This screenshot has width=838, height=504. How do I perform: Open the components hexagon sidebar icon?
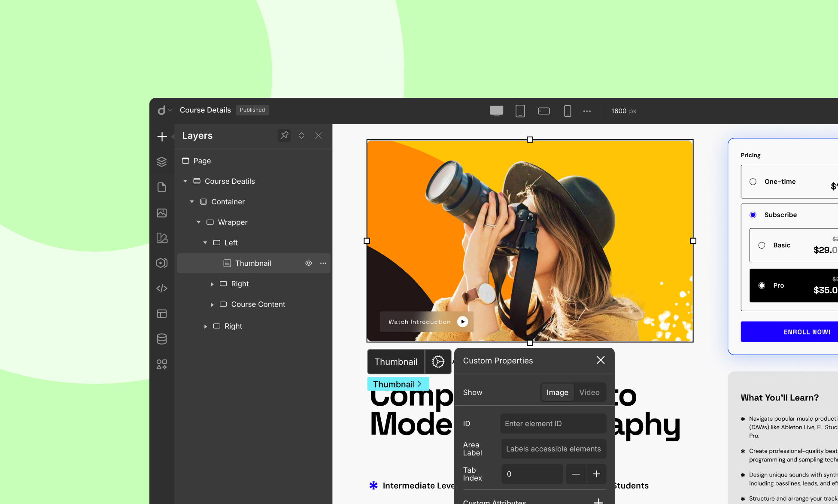(x=162, y=263)
